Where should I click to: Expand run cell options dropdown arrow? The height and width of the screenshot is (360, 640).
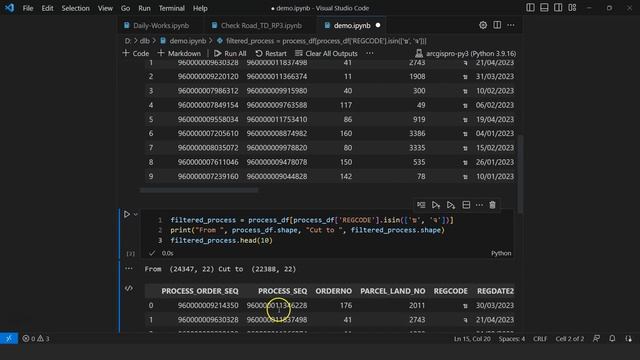pyautogui.click(x=136, y=214)
